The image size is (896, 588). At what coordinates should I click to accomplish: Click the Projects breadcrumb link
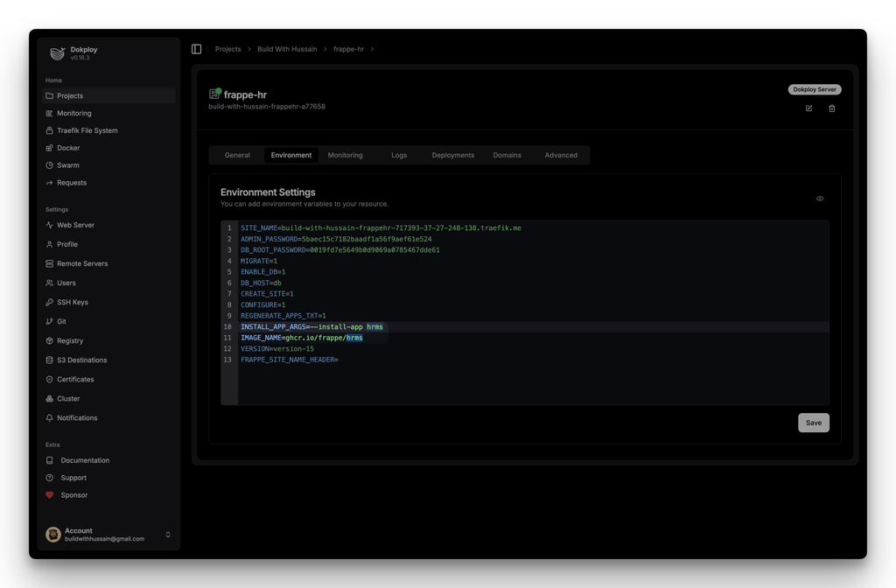point(227,49)
